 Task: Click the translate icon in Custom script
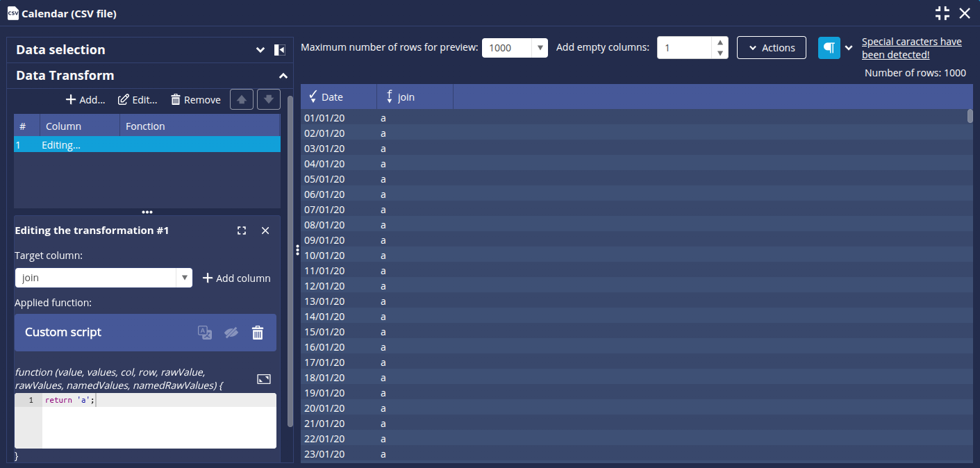pos(205,333)
